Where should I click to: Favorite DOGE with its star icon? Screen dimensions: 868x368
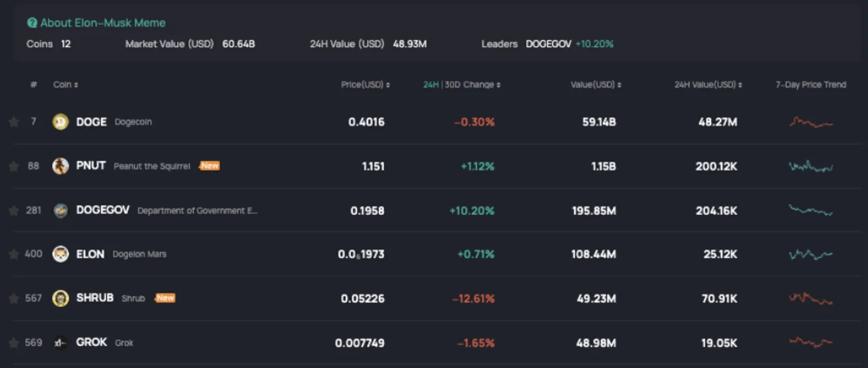coord(14,122)
